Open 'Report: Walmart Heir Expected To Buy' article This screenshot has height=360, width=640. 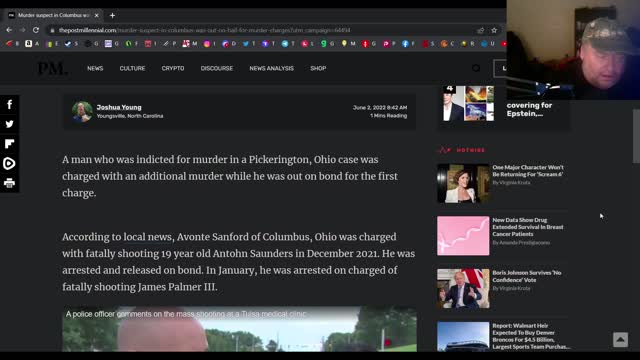[531, 336]
